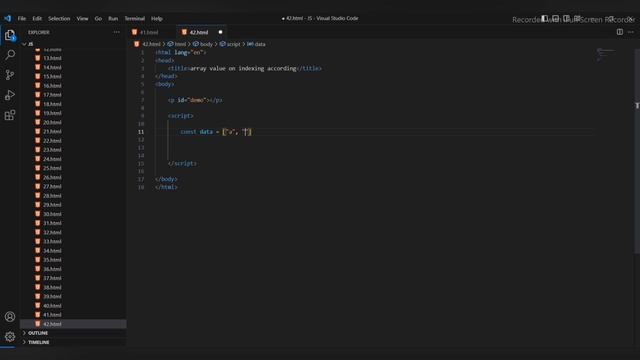Click the p id demo line
The image size is (640, 360).
pyautogui.click(x=195, y=100)
